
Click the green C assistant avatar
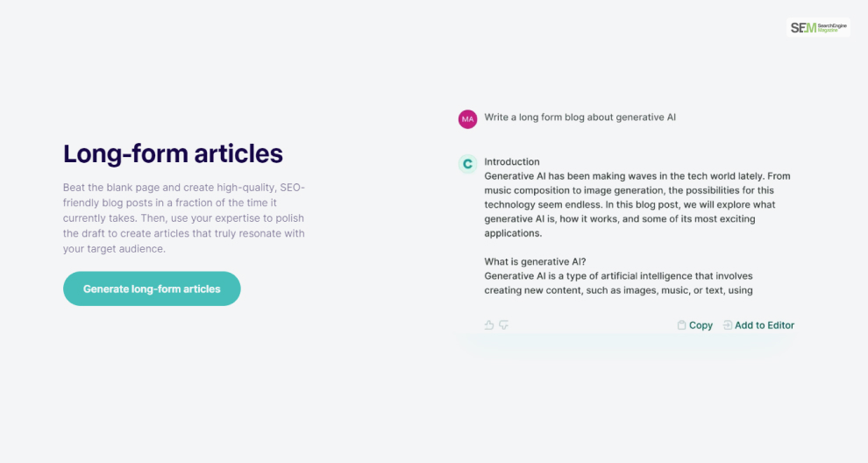[x=468, y=164]
